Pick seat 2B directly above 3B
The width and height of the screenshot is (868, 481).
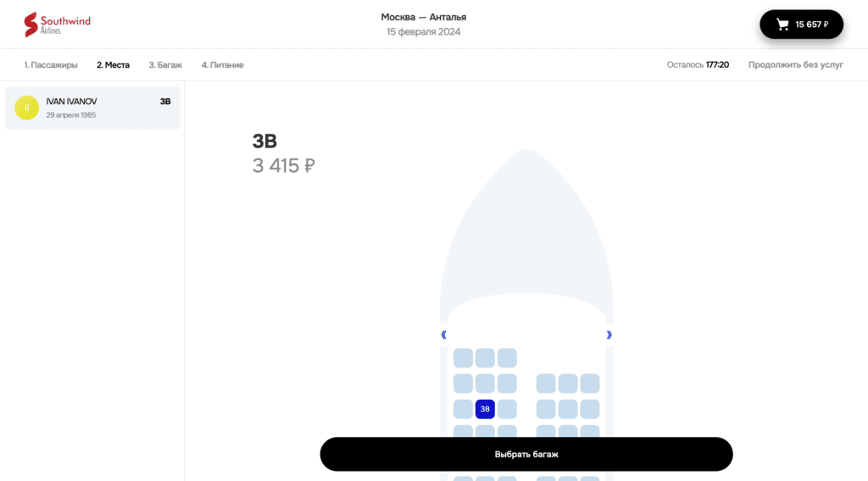click(x=485, y=384)
